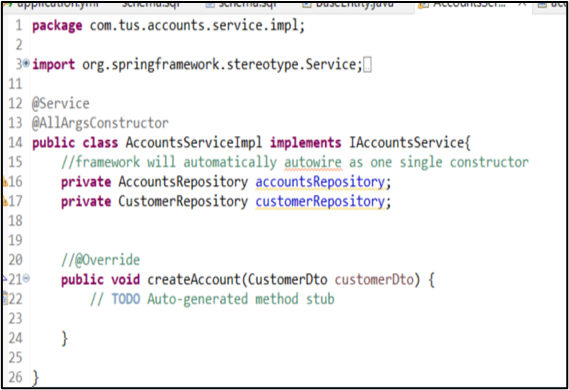
Task: Click the package name com.tus.accounts.service.impl
Action: click(194, 26)
